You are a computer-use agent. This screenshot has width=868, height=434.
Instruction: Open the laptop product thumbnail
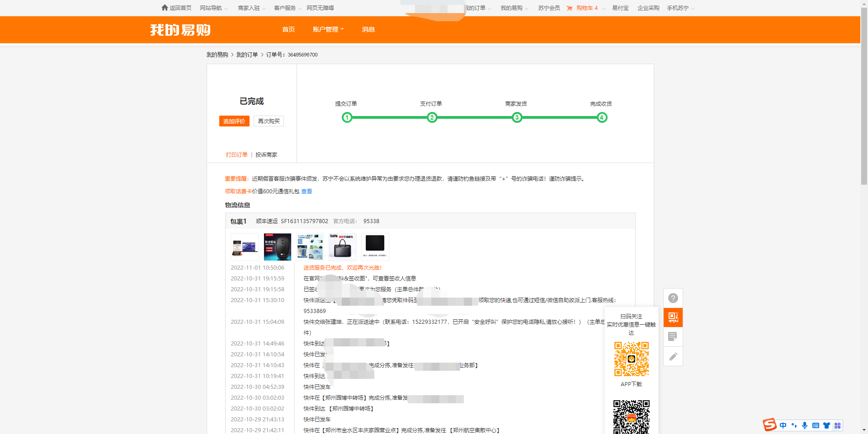pyautogui.click(x=245, y=247)
